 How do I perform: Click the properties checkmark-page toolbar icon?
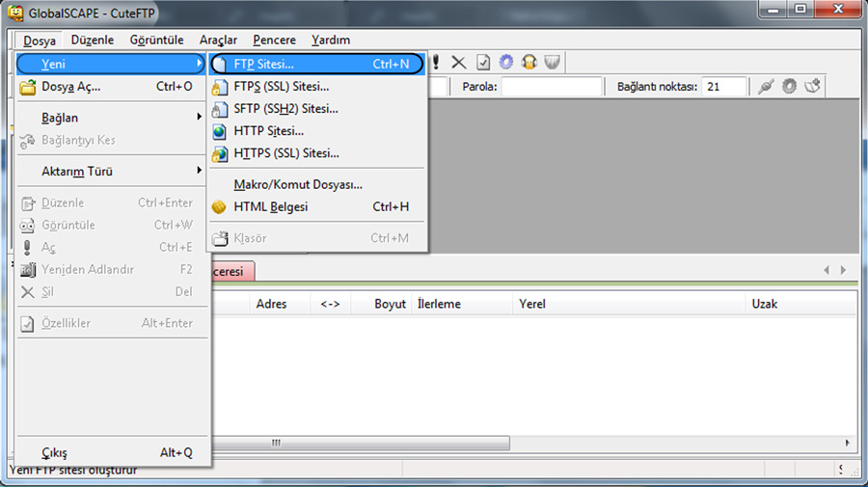coord(483,62)
